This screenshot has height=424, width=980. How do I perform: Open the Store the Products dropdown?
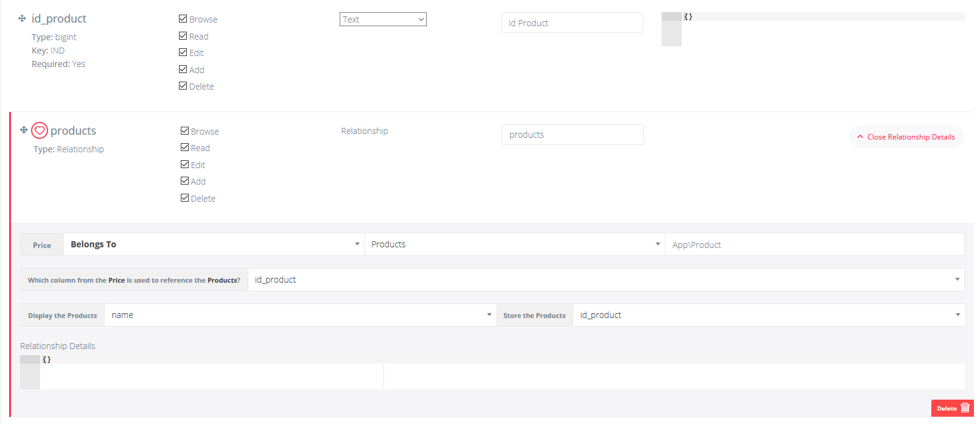(769, 315)
